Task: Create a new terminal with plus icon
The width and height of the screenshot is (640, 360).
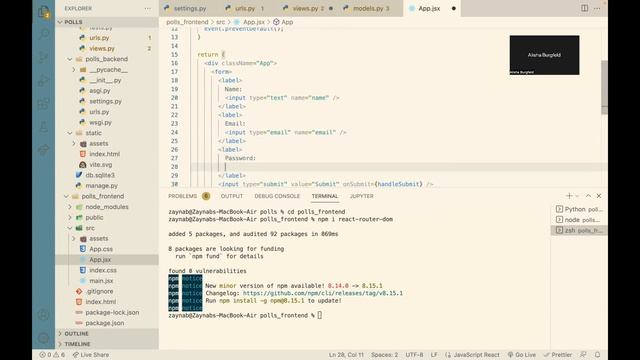Action: click(569, 196)
